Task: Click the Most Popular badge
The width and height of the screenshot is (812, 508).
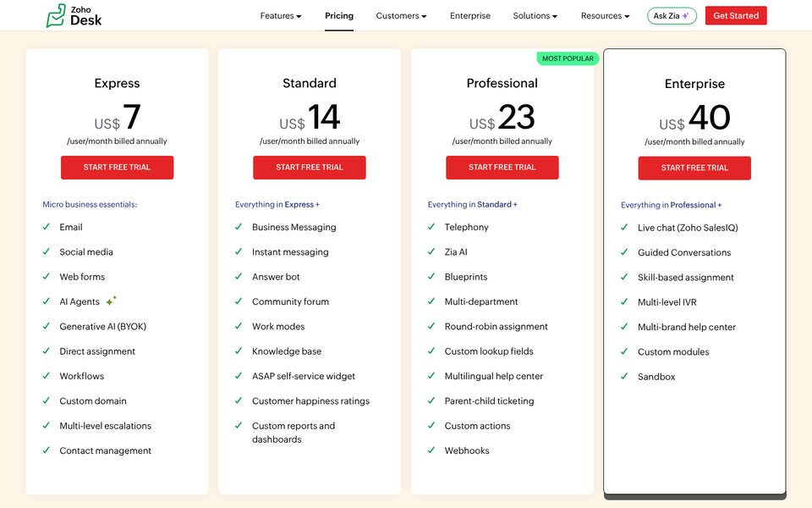Action: pyautogui.click(x=568, y=58)
